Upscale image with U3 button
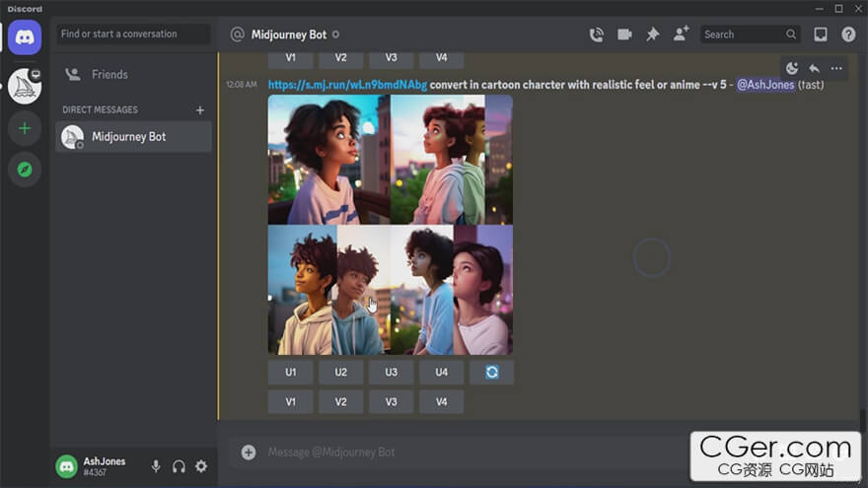 point(392,372)
